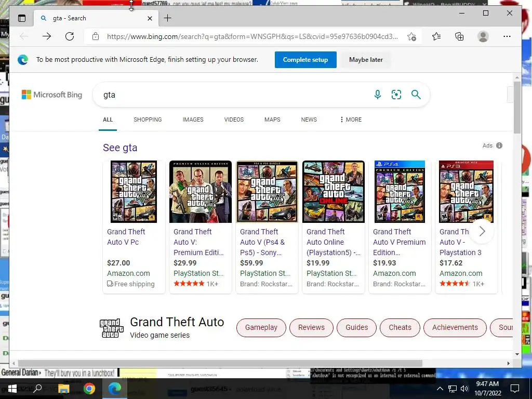532x399 pixels.
Task: Open the Collections icon
Action: tap(459, 36)
